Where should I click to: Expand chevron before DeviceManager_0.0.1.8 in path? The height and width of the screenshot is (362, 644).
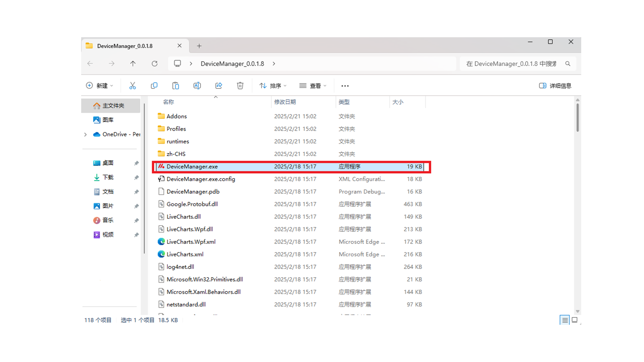(191, 63)
